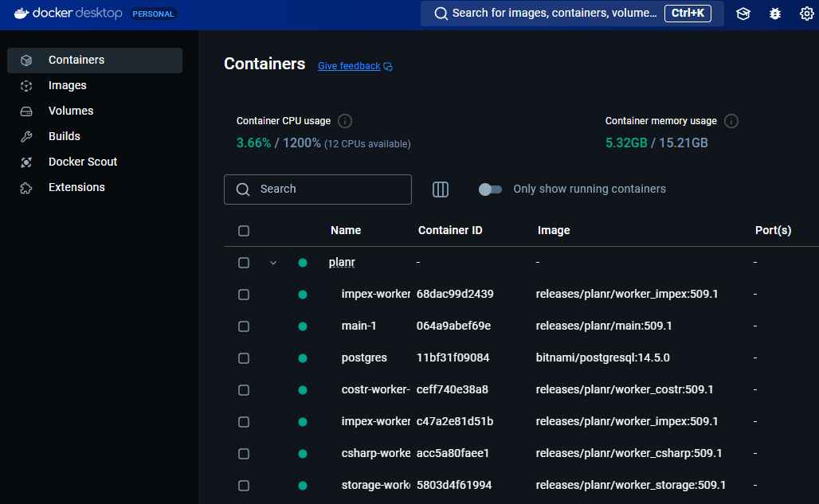Screen dimensions: 819x504
Task: Open the Learning Center graduation cap icon
Action: tap(743, 14)
